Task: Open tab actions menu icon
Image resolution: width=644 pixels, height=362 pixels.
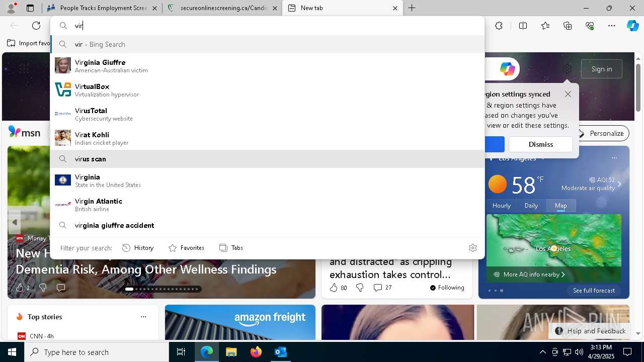Action: tap(30, 8)
